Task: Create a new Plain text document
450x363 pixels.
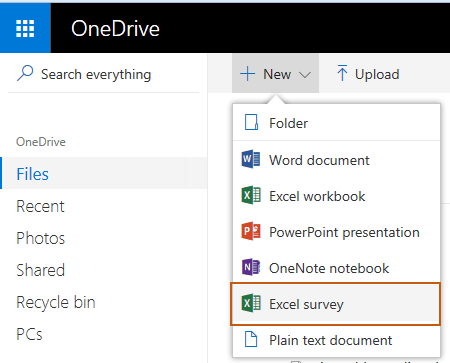Action: [x=336, y=340]
